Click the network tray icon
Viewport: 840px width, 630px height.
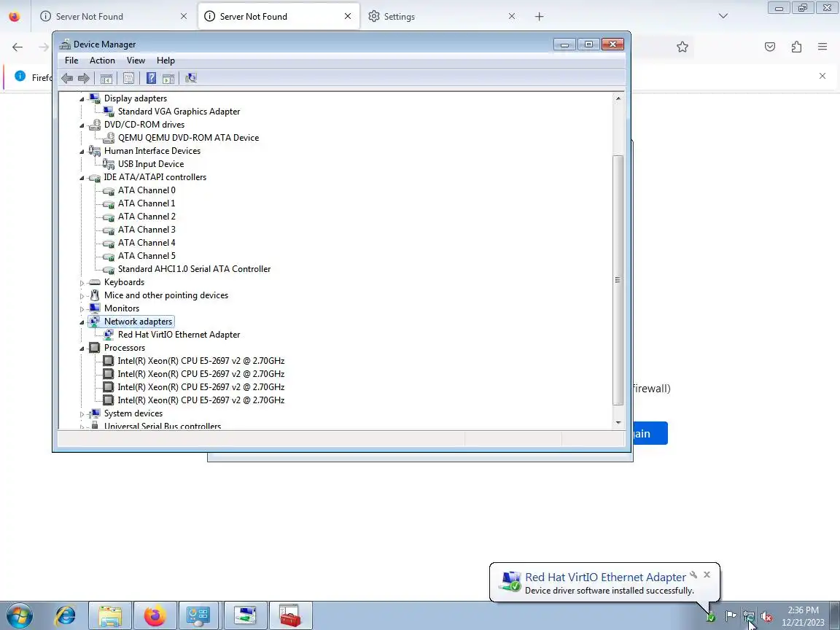coord(749,617)
